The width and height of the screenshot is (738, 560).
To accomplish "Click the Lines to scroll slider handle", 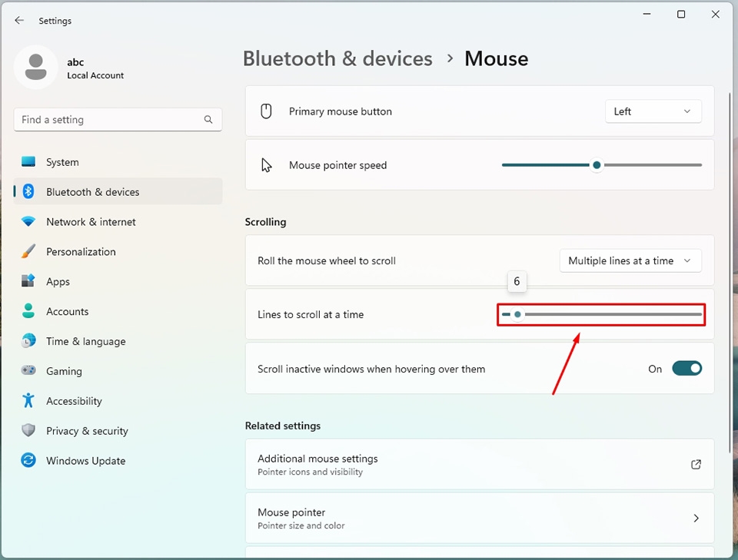I will (517, 314).
